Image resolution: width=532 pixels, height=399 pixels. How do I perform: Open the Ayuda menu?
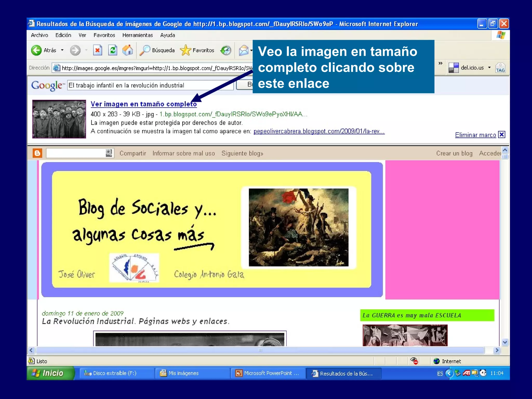[168, 35]
